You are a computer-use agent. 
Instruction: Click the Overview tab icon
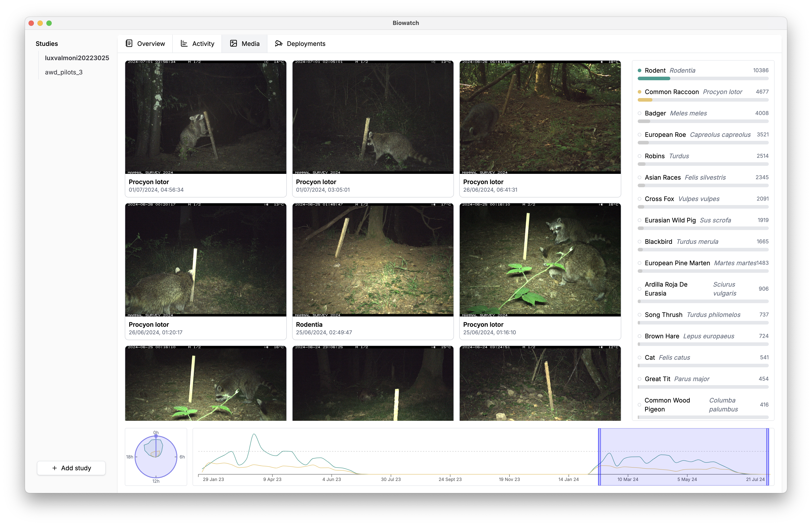[129, 43]
